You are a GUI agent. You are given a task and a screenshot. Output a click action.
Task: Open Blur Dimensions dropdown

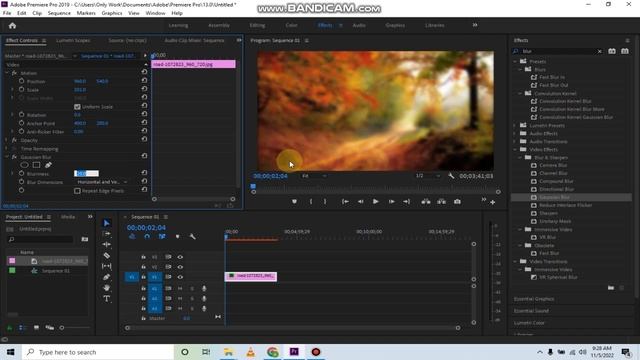(x=102, y=182)
